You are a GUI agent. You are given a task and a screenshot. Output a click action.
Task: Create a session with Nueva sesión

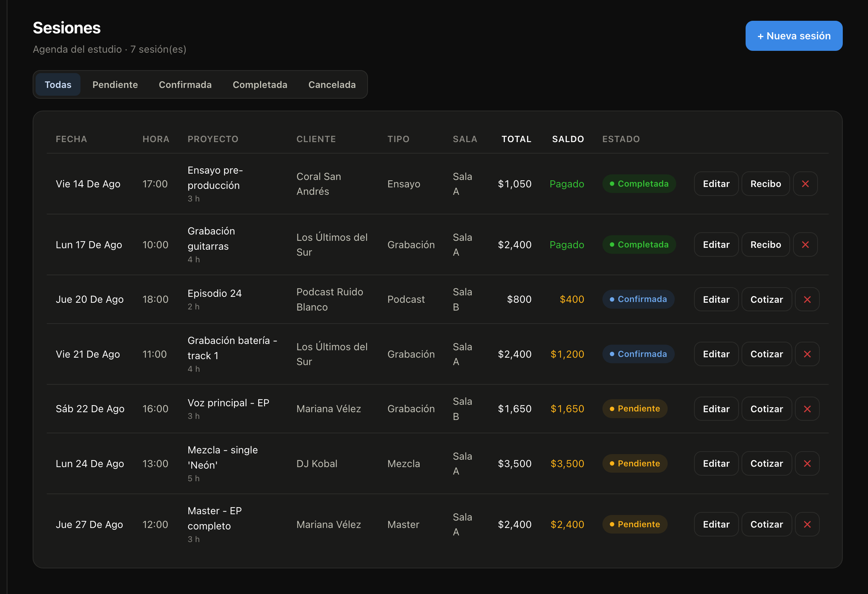(794, 36)
